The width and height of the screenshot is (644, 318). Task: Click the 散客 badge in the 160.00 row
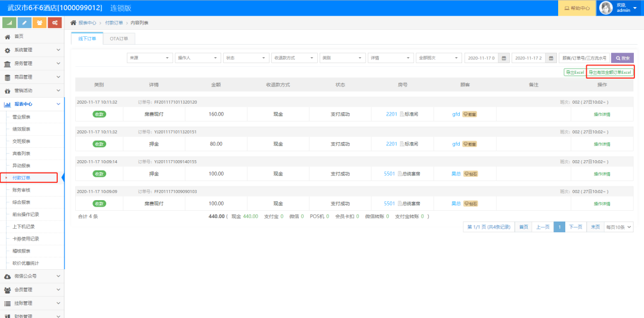click(470, 114)
